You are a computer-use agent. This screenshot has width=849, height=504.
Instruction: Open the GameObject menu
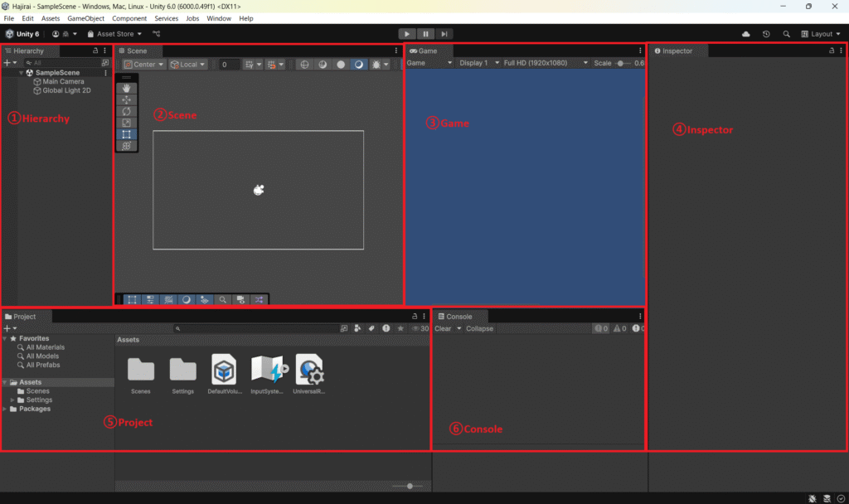pyautogui.click(x=85, y=18)
